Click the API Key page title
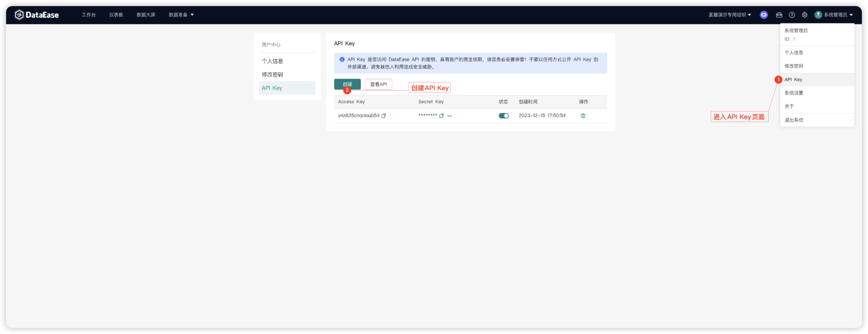Image resolution: width=868 pixels, height=334 pixels. pyautogui.click(x=344, y=43)
